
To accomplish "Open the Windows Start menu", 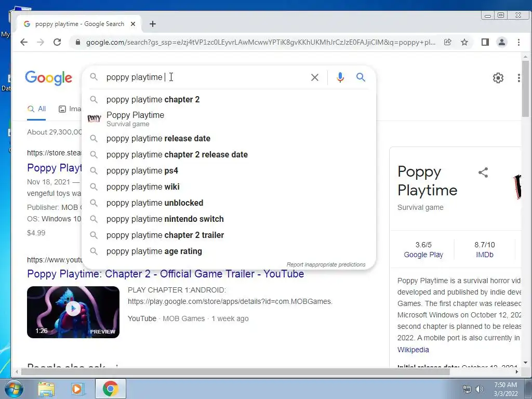I will 14,389.
